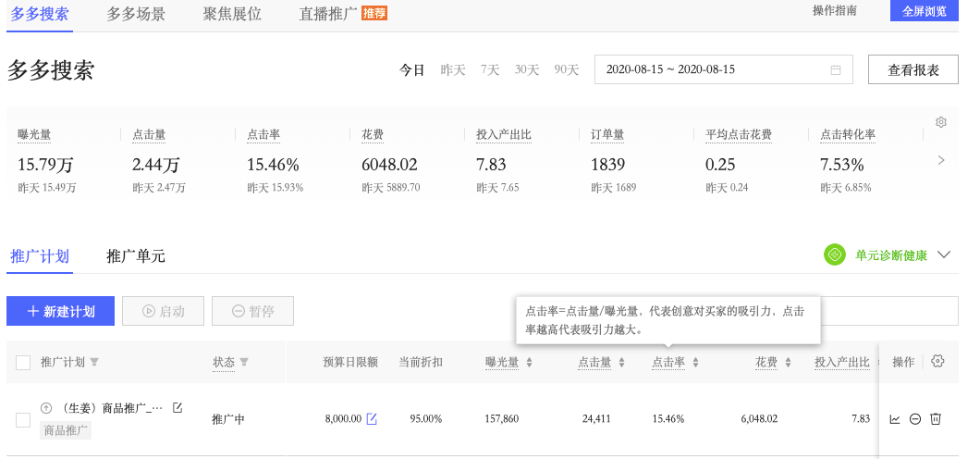Select 推广单元 sub-tab
The width and height of the screenshot is (980, 459).
pos(136,255)
